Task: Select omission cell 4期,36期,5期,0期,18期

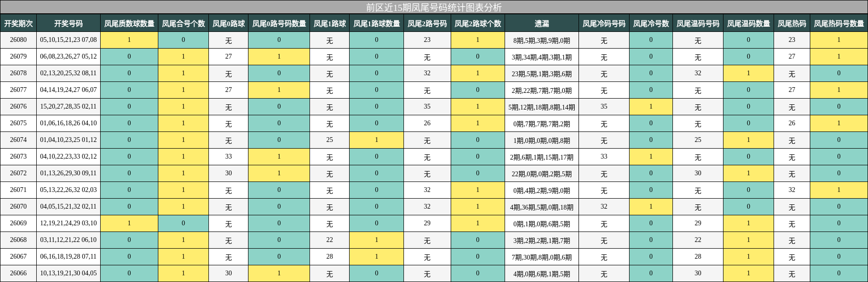Action: tap(542, 207)
